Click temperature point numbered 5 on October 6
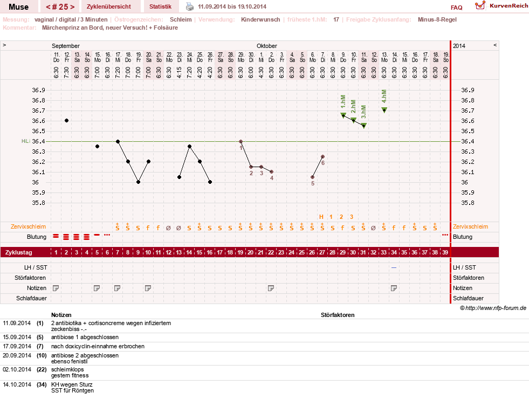The image size is (529, 420). tap(312, 177)
